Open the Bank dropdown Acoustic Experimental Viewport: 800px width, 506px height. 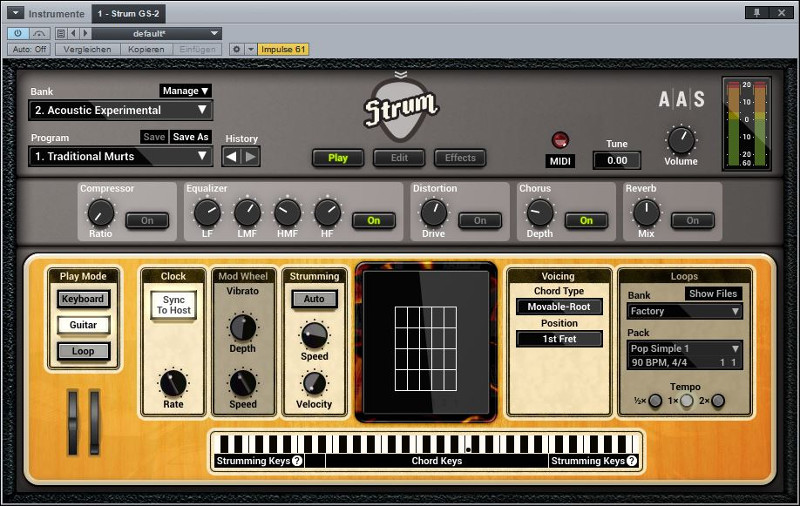point(120,110)
